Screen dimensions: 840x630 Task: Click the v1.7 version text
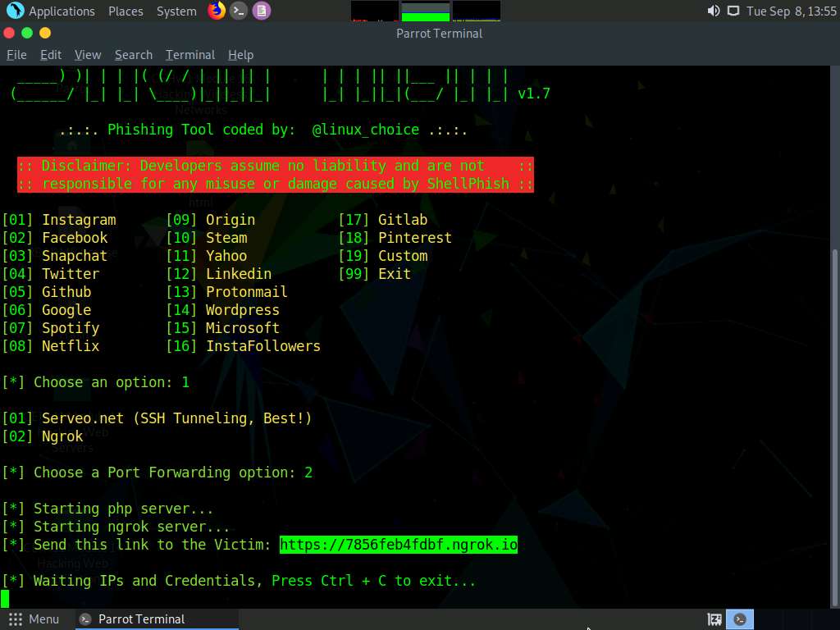534,94
